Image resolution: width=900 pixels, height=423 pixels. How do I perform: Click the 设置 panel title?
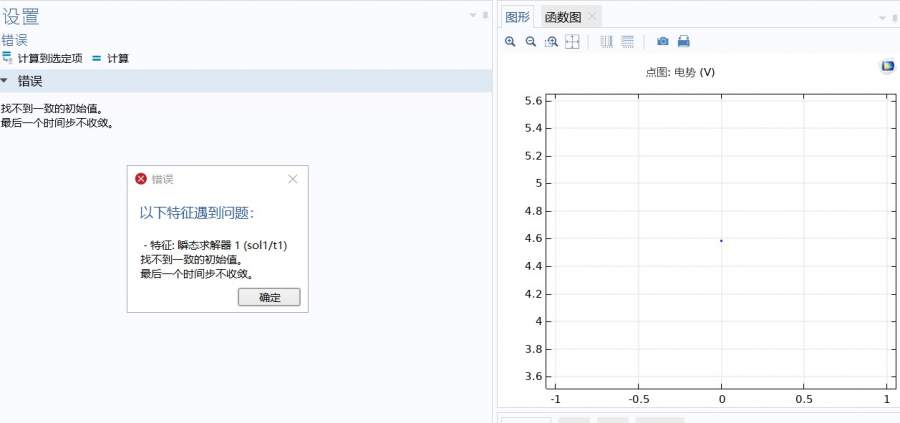coord(21,17)
